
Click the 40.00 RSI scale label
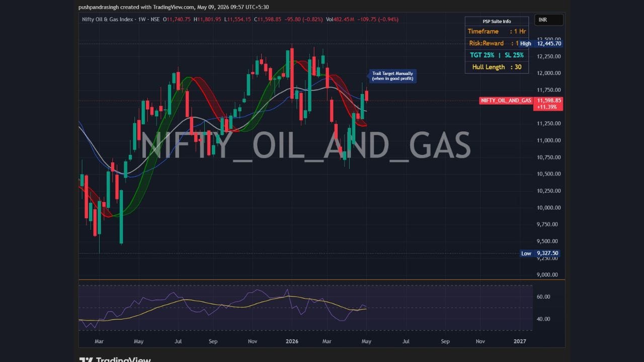[543, 319]
